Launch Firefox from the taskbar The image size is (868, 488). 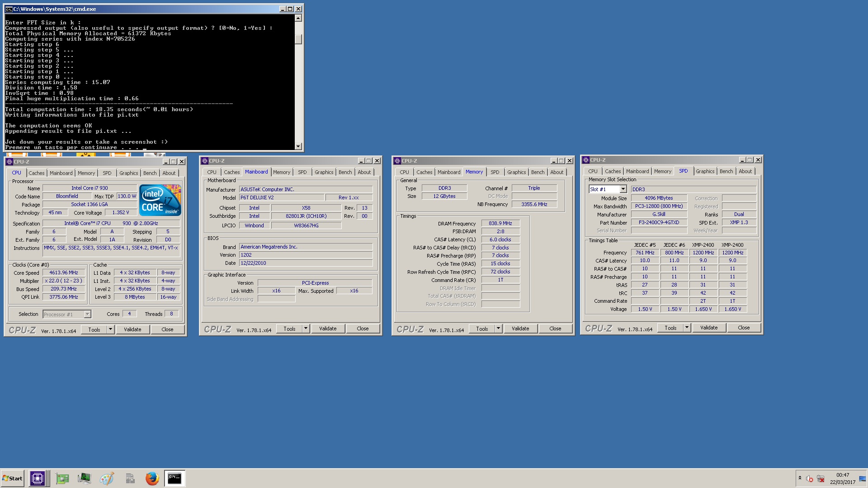point(152,479)
